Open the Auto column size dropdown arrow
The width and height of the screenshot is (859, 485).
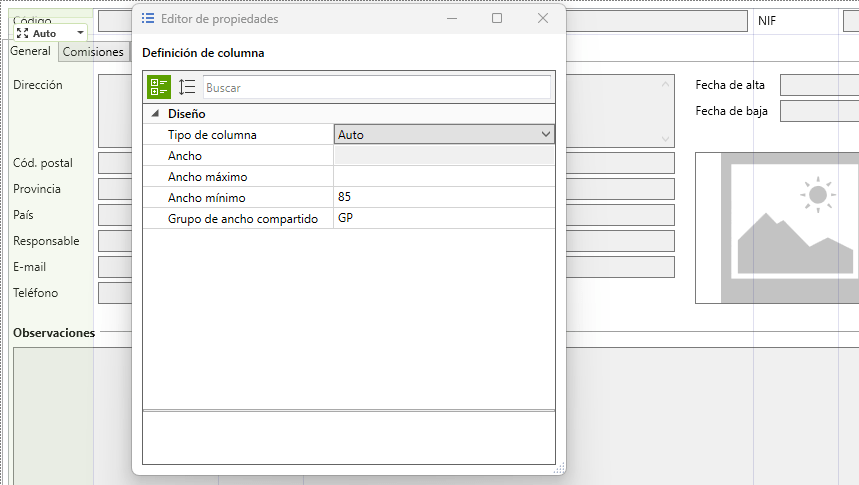tap(80, 33)
